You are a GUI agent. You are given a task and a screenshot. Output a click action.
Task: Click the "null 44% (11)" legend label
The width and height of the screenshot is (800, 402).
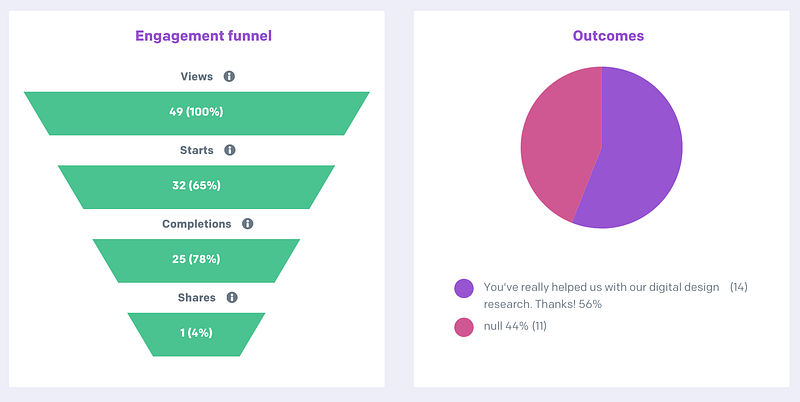(x=515, y=326)
